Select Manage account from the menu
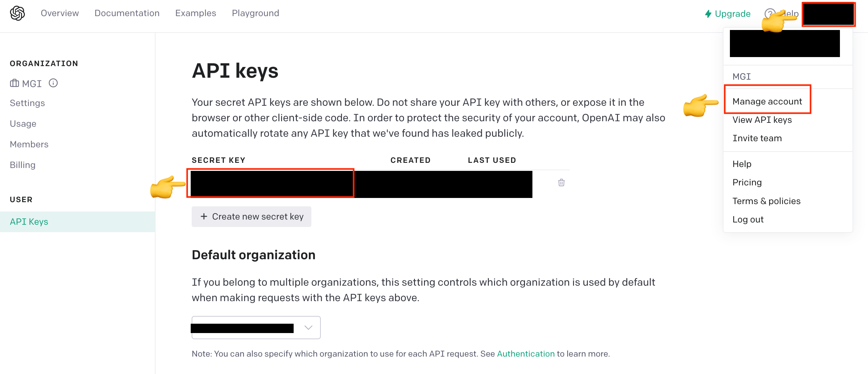Image resolution: width=868 pixels, height=374 pixels. click(767, 101)
